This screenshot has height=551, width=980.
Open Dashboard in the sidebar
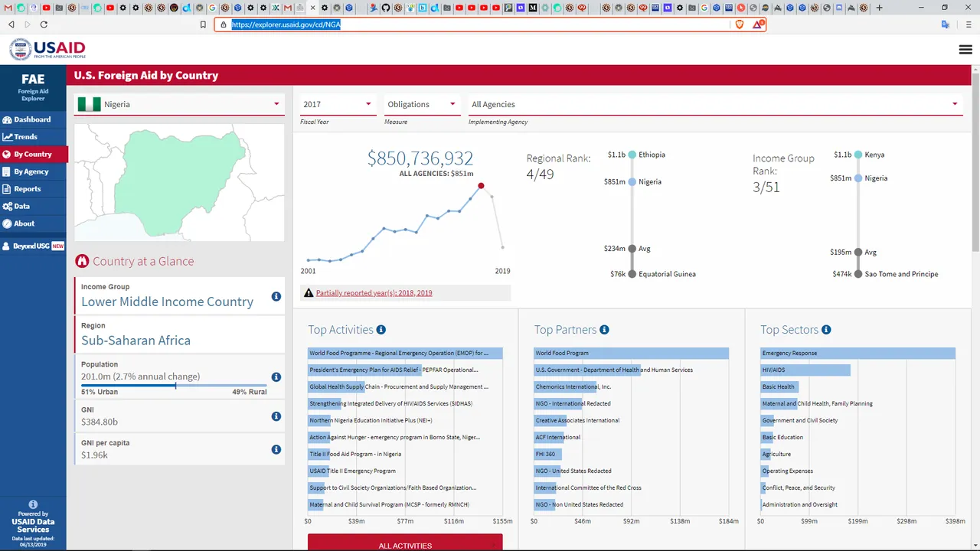(x=33, y=119)
